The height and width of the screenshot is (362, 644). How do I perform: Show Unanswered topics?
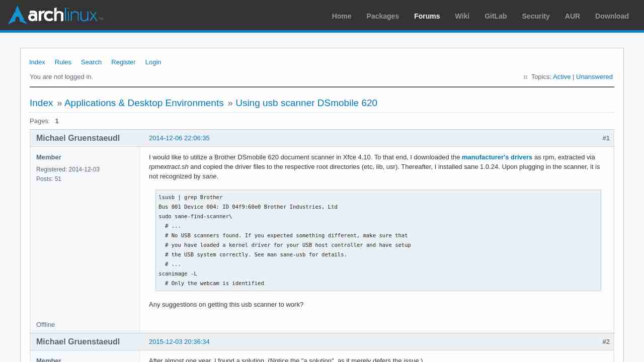594,77
